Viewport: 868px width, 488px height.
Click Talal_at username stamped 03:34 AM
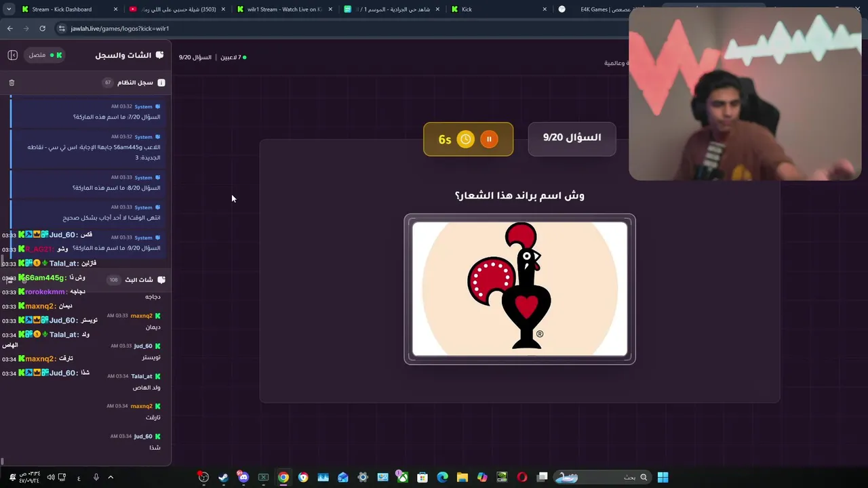pyautogui.click(x=142, y=376)
